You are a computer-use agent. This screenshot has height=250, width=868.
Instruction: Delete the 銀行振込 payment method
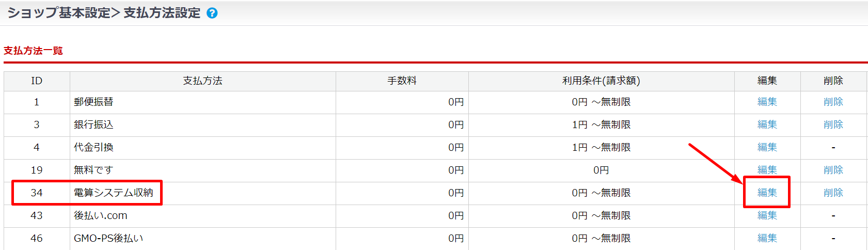833,125
